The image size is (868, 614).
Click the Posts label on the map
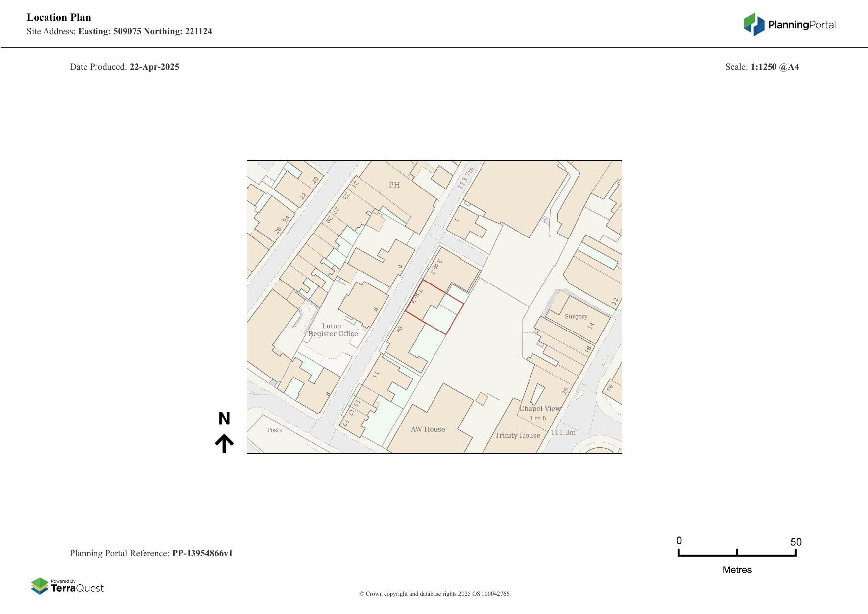tap(274, 430)
